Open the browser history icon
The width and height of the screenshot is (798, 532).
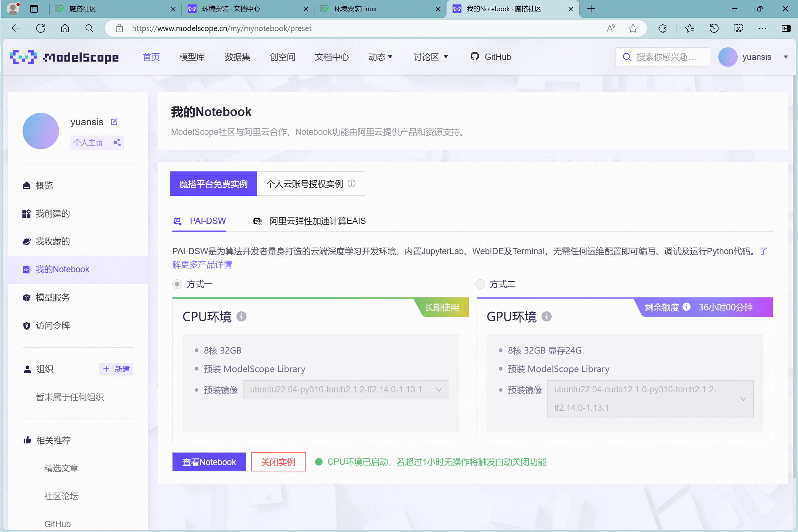714,28
